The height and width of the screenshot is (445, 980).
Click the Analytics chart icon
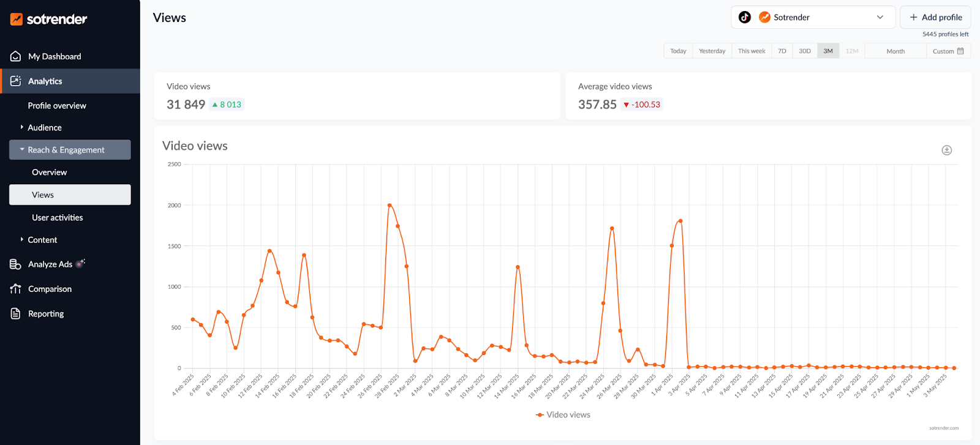click(x=16, y=81)
